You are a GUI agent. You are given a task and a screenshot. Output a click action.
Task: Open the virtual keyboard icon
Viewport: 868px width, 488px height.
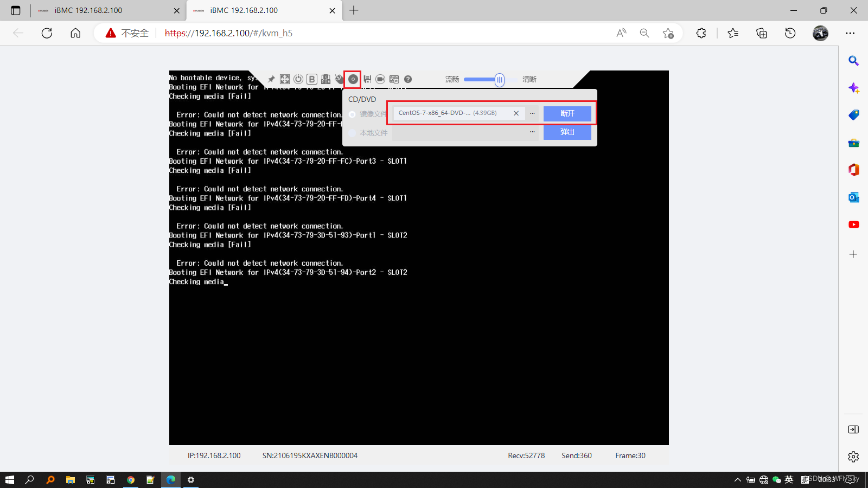tap(394, 79)
